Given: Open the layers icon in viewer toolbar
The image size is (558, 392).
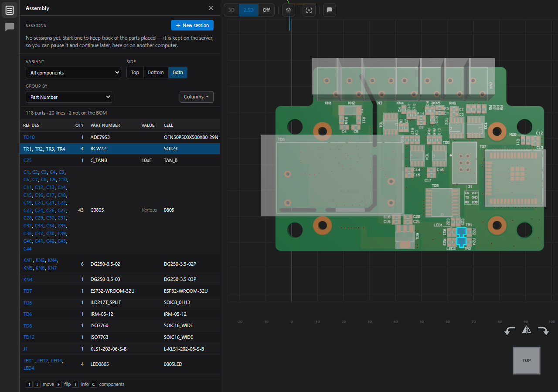Looking at the screenshot, I should [x=289, y=10].
